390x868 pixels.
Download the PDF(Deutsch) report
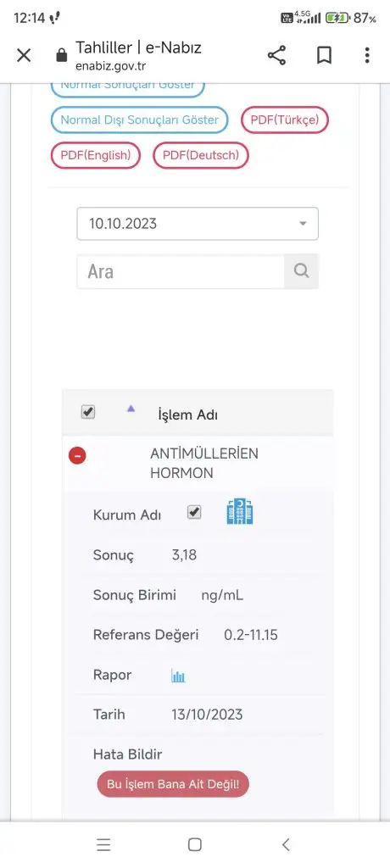201,156
